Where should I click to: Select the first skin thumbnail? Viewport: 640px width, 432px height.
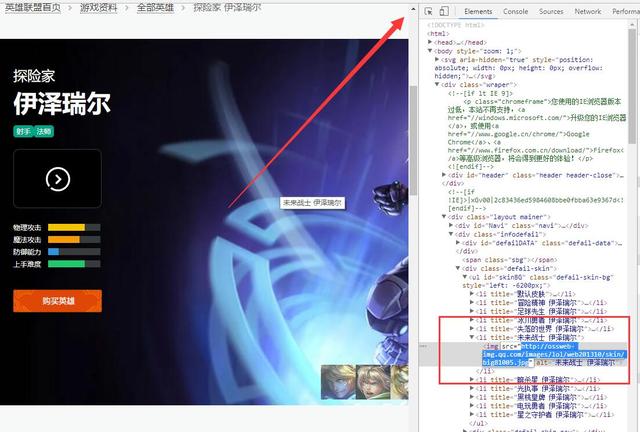pos(338,382)
